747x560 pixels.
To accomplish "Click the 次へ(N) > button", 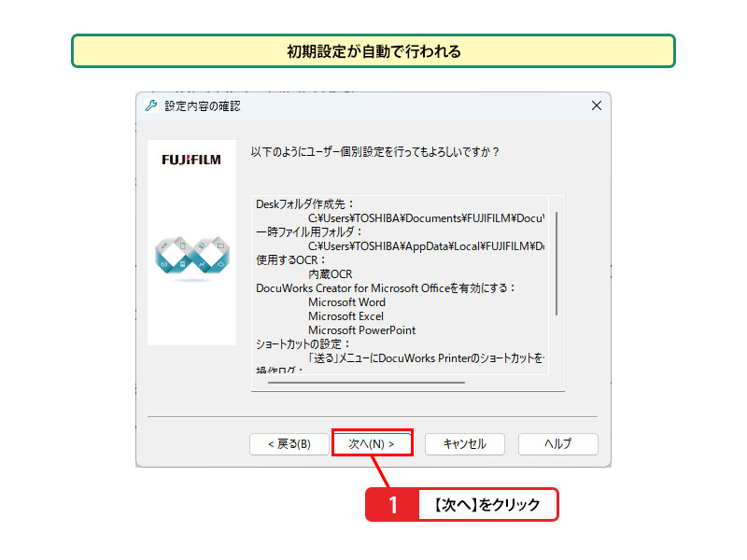I will coord(372,444).
